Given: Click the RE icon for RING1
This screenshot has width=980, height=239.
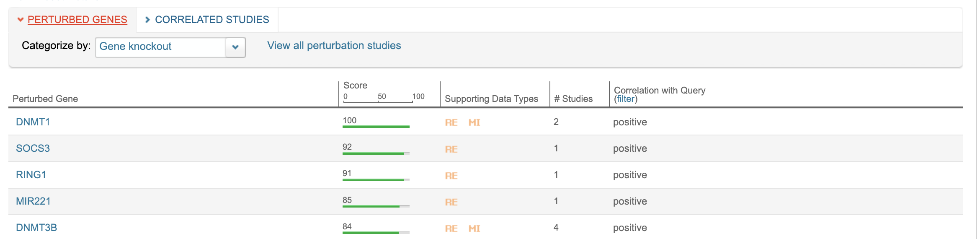Looking at the screenshot, I should 451,176.
